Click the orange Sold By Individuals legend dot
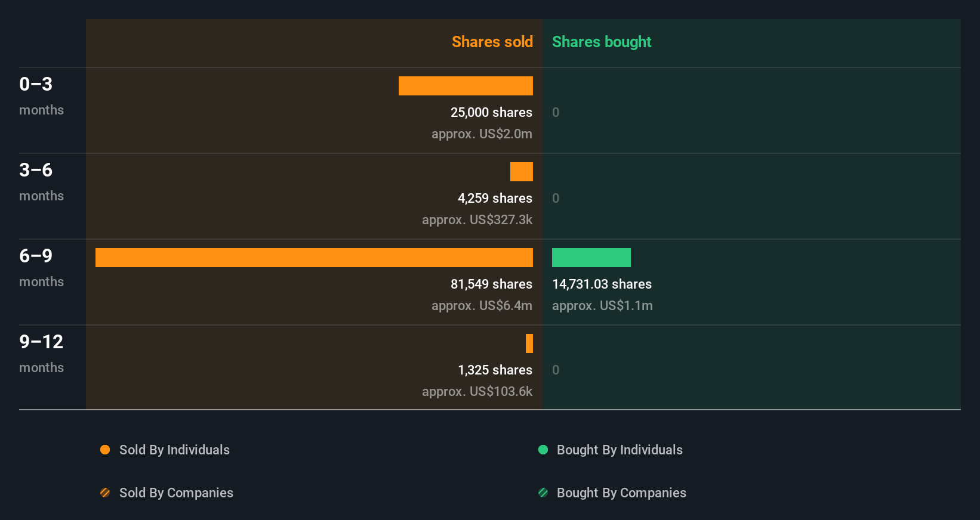Viewport: 980px width, 520px height. (105, 450)
